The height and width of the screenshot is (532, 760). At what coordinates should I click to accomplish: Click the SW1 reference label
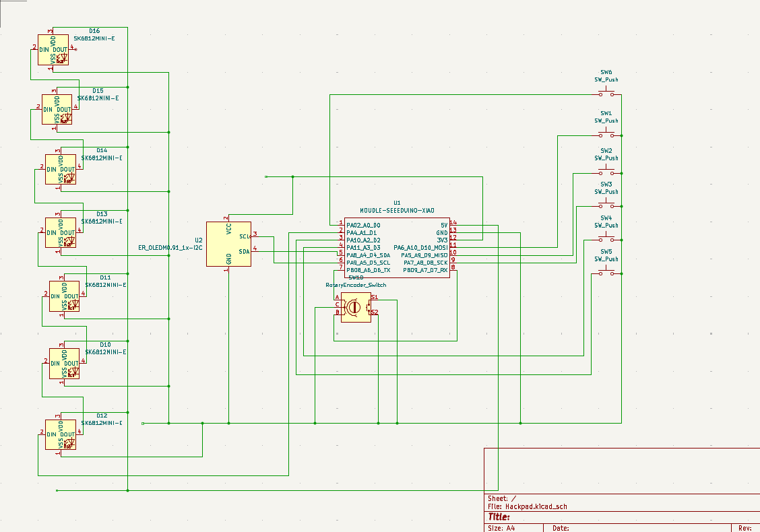click(x=606, y=113)
